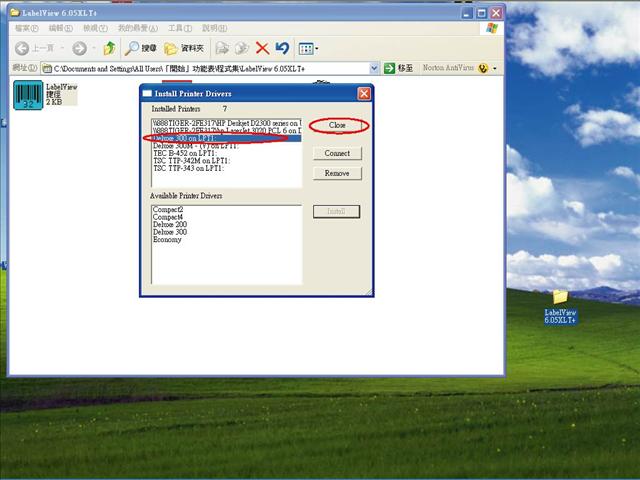Click the Back arrow in Explorer toolbar
Image resolution: width=640 pixels, height=480 pixels.
(22, 48)
